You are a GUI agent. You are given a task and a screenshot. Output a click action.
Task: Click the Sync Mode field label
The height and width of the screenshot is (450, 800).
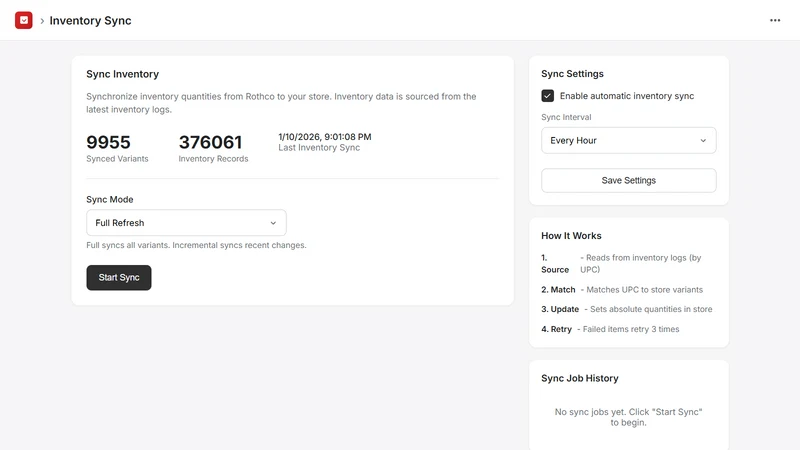[110, 199]
